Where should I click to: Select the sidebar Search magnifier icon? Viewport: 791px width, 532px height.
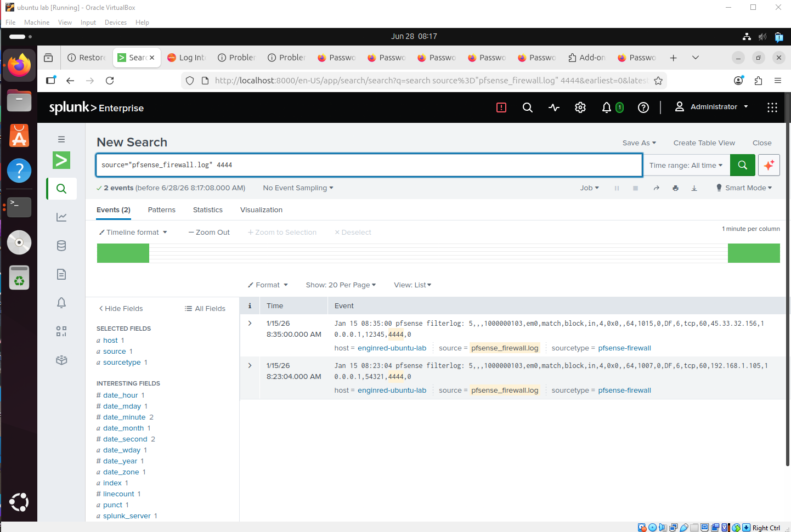coord(61,189)
